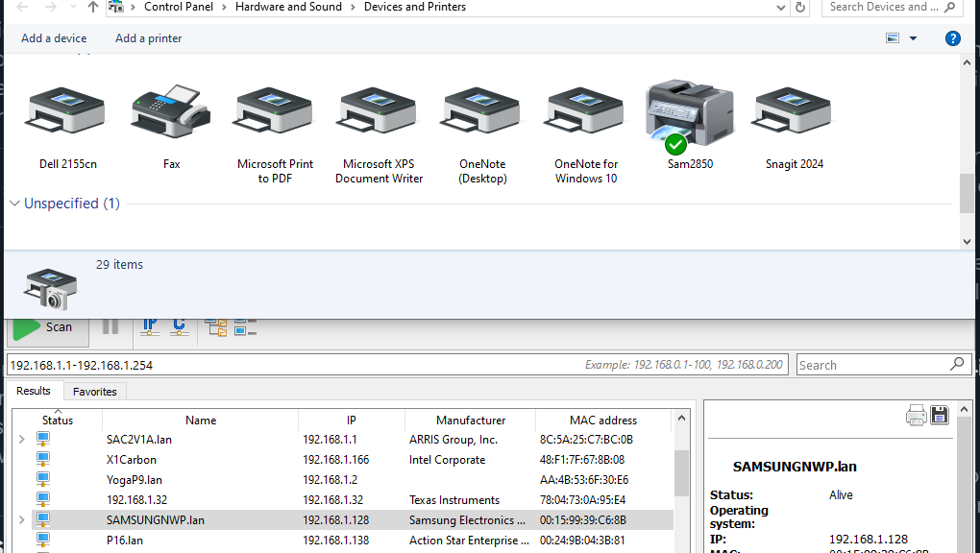Click the Unspecified (1) group label
Image resolution: width=980 pixels, height=553 pixels.
tap(72, 204)
